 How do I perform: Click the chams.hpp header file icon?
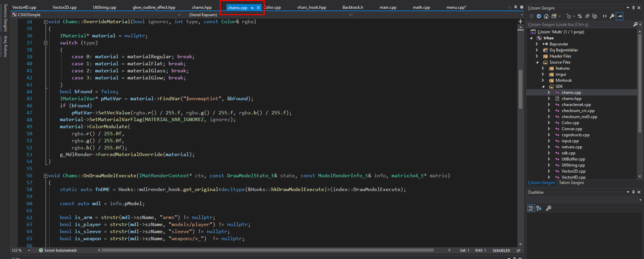(557, 99)
